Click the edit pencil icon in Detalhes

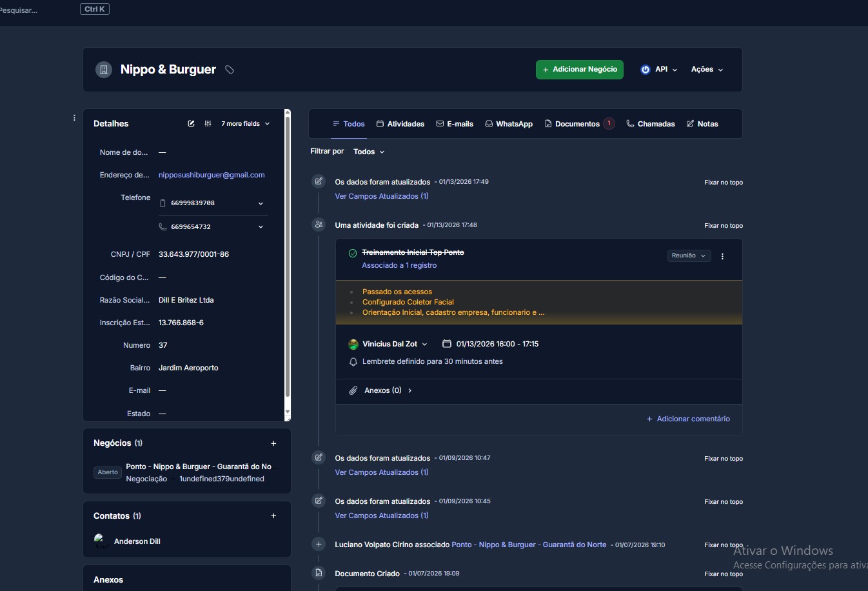point(191,124)
